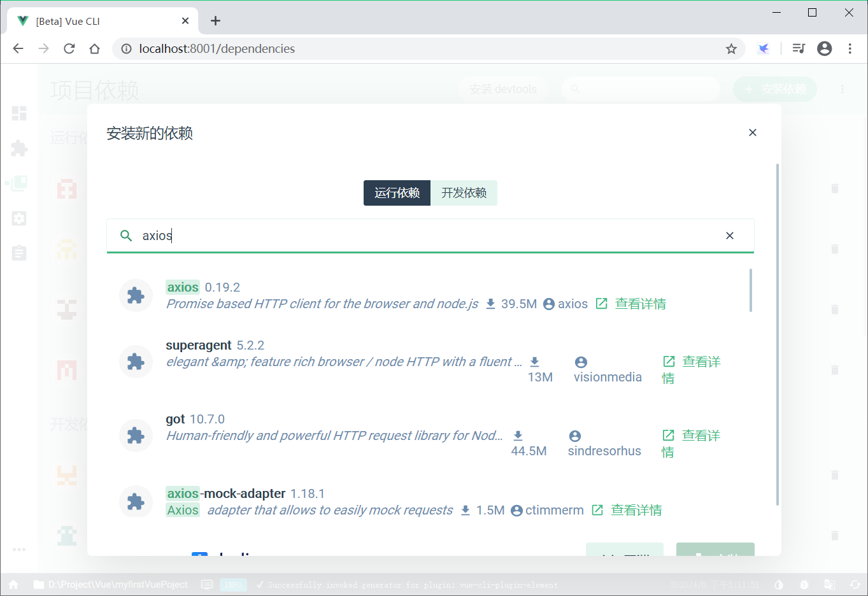Select the superagent package icon
Viewport: 868px width, 596px height.
(x=136, y=362)
